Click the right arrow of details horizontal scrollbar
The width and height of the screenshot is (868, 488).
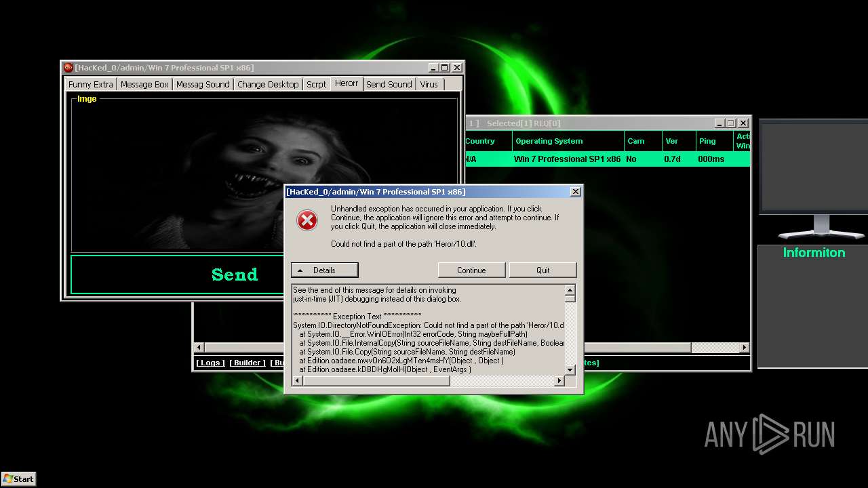tap(559, 381)
